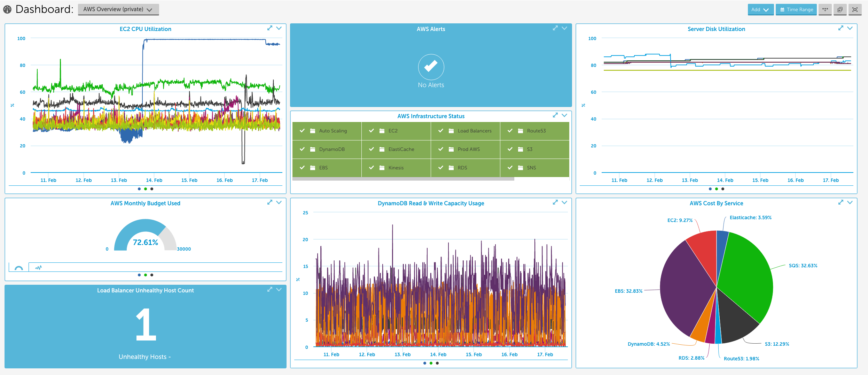Toggle the checkmark next to RDS

point(441,168)
